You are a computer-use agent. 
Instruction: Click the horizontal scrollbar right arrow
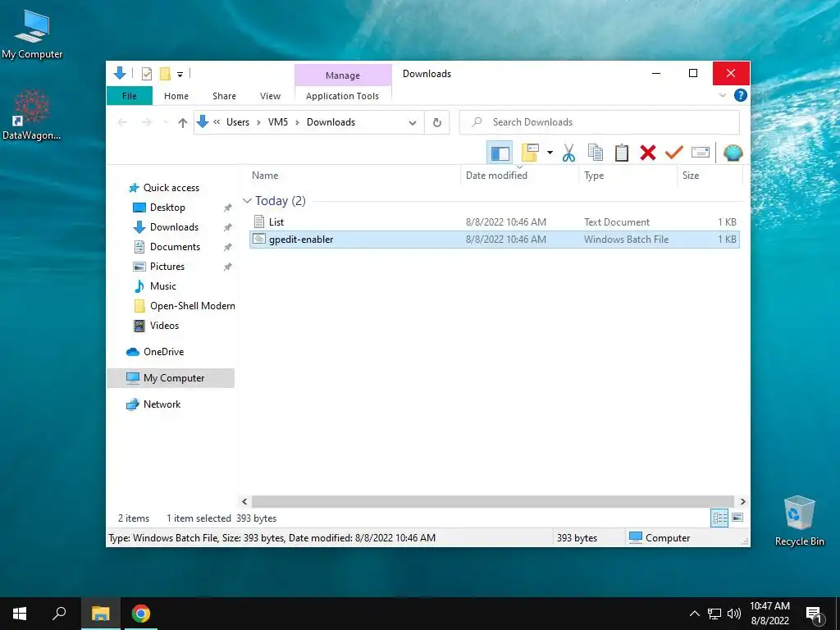[x=742, y=501]
